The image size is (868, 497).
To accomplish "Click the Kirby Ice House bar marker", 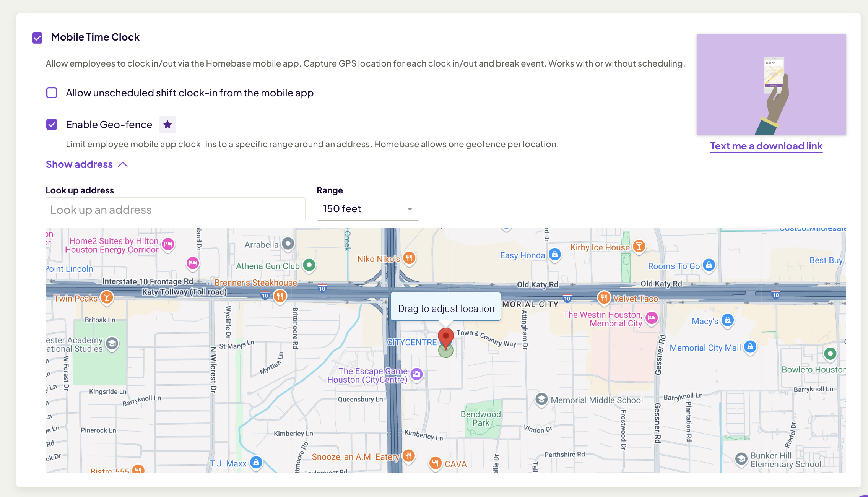I will pos(639,247).
